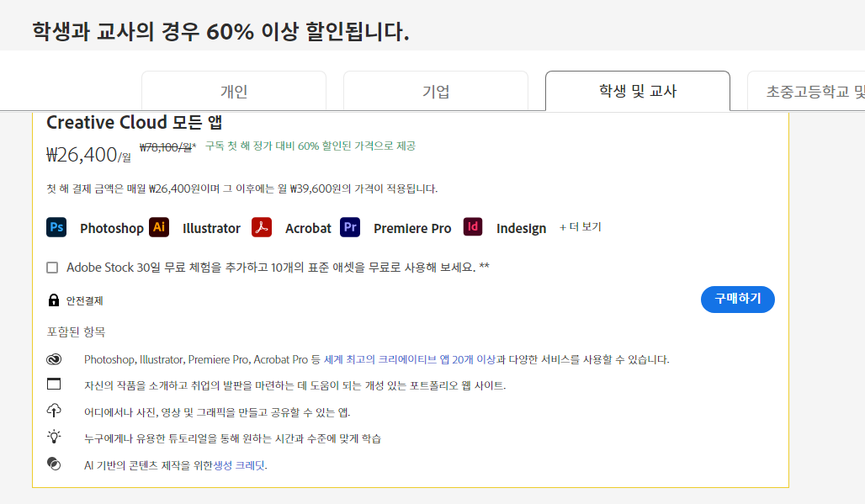Click the 첫 해 결제 금액 billing note
The height and width of the screenshot is (504, 865).
tap(241, 188)
